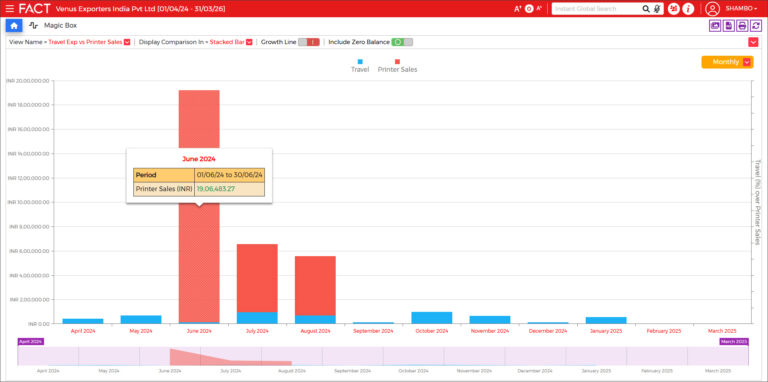Click the November 2024 Travel bar
Image resolution: width=768 pixels, height=382 pixels.
[x=490, y=320]
